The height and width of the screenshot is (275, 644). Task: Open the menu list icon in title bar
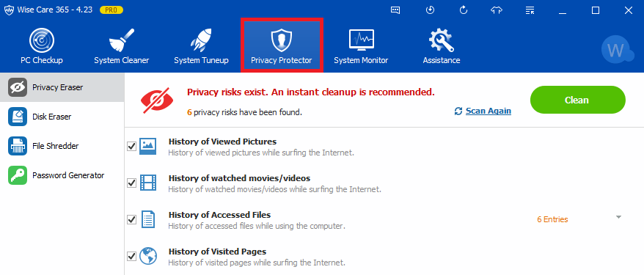530,10
